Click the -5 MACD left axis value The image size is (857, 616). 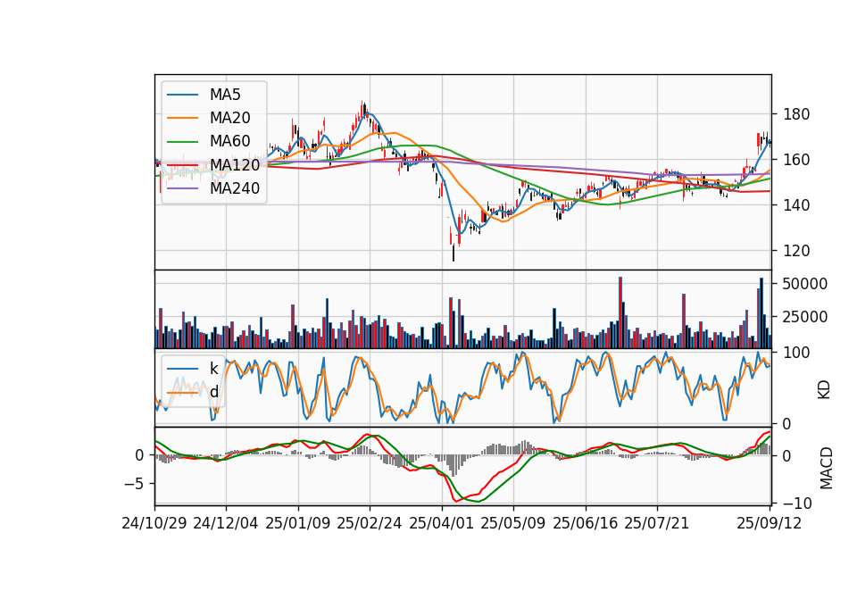click(135, 484)
